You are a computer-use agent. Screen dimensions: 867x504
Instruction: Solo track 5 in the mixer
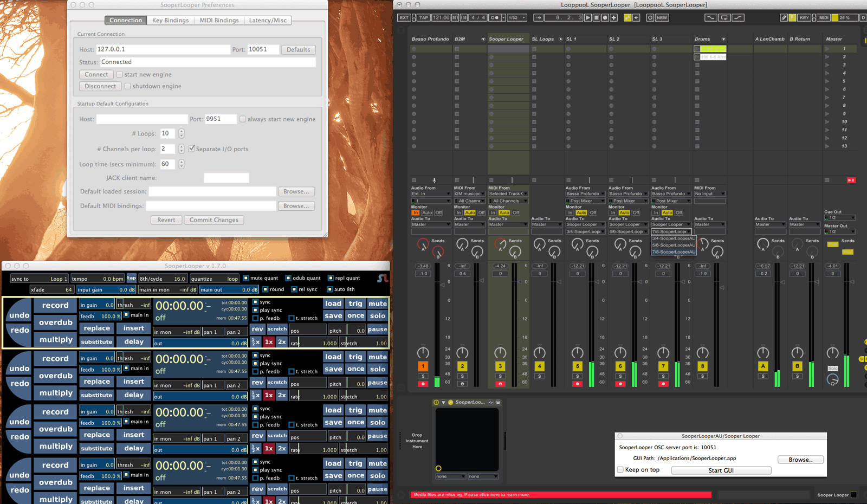(578, 376)
